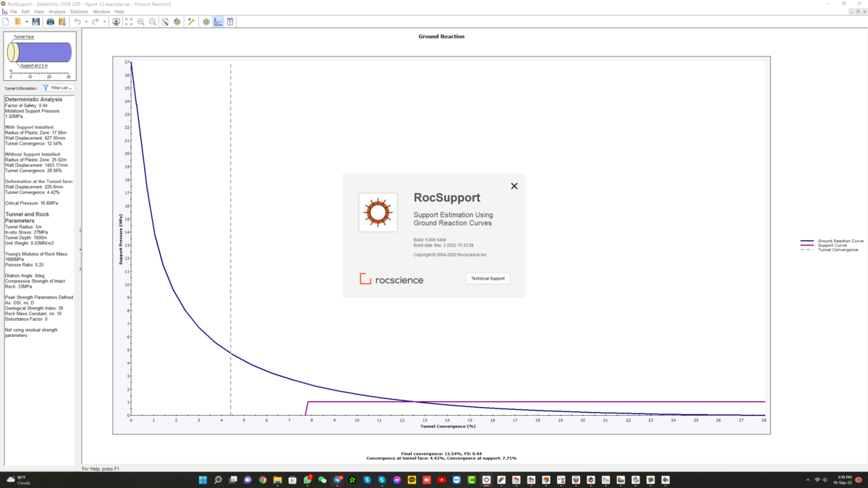
Task: Click the Deterministic Analysis heading
Action: pyautogui.click(x=33, y=99)
